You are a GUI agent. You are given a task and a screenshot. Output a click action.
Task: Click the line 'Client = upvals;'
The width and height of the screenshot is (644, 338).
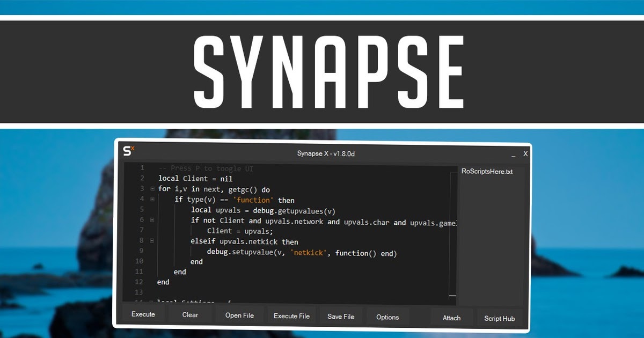point(240,231)
